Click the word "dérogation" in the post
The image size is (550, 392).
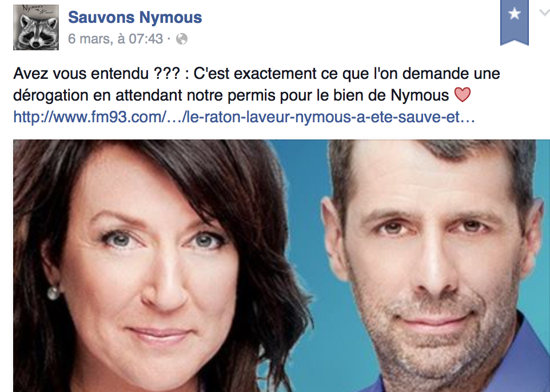(x=51, y=95)
